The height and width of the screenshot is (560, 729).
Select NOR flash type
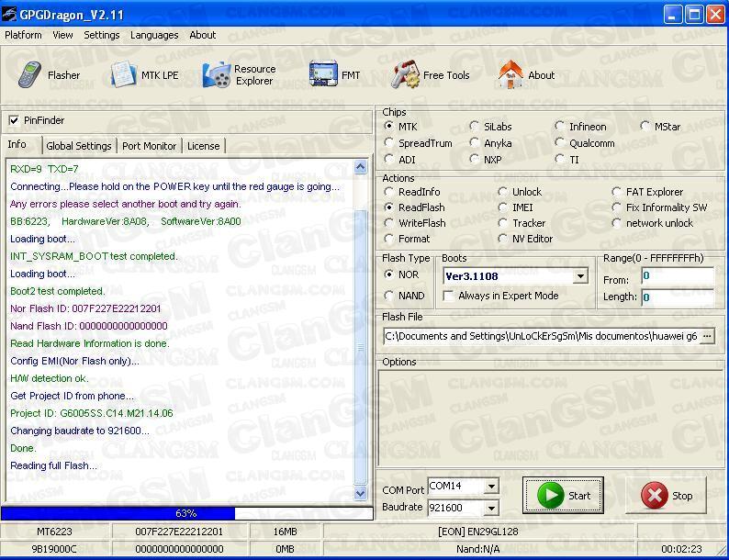point(388,274)
